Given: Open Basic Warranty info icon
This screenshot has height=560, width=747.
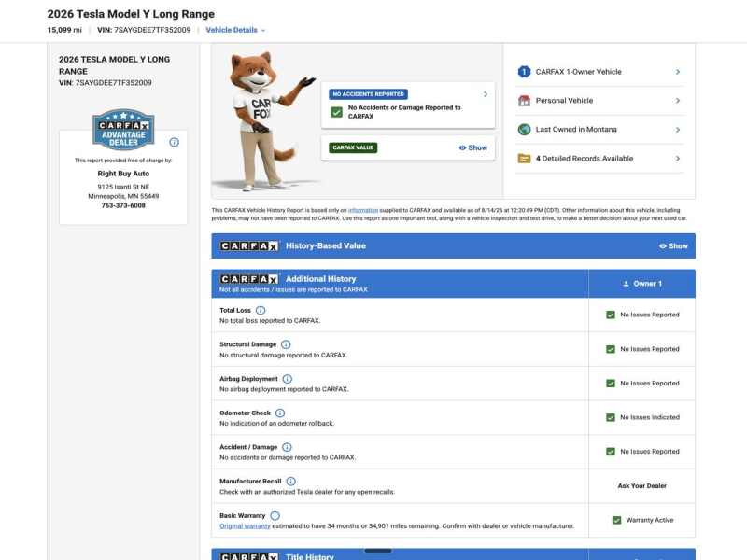Looking at the screenshot, I should [x=275, y=516].
